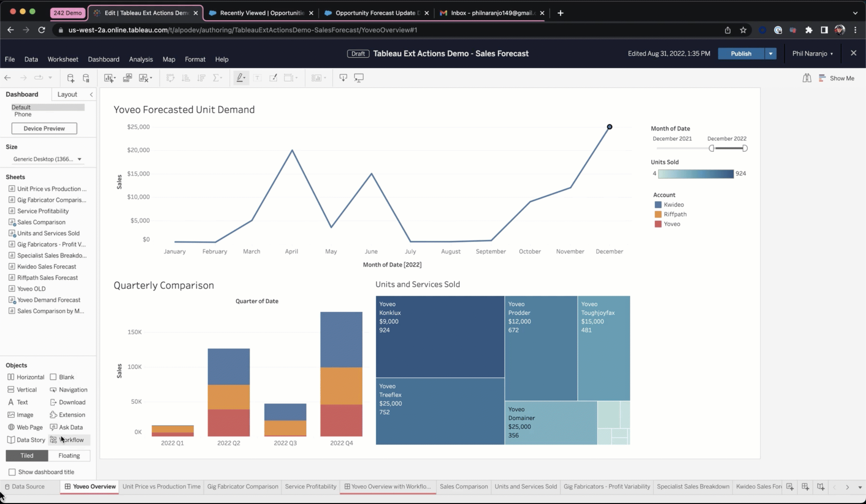The width and height of the screenshot is (866, 504).
Task: Toggle the Floating layout mode
Action: [68, 455]
